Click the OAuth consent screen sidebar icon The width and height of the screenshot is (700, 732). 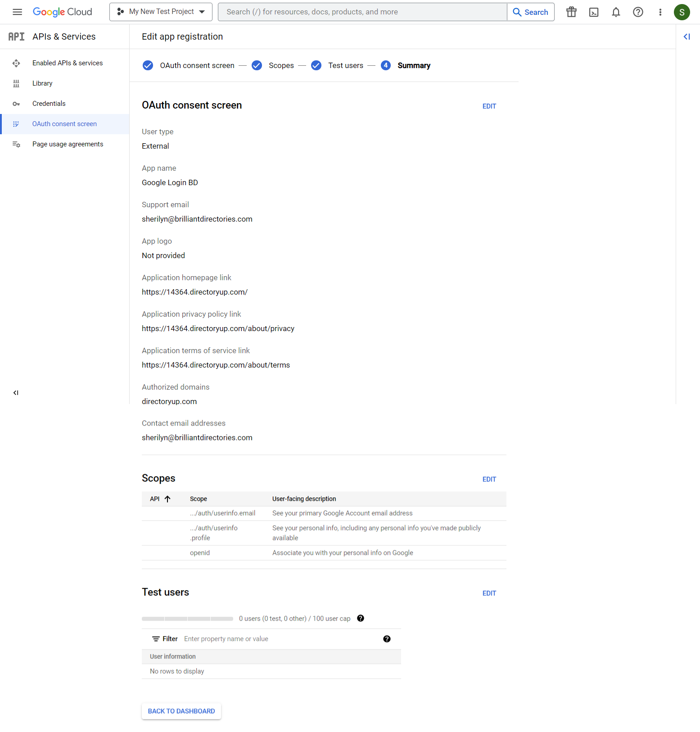[16, 124]
